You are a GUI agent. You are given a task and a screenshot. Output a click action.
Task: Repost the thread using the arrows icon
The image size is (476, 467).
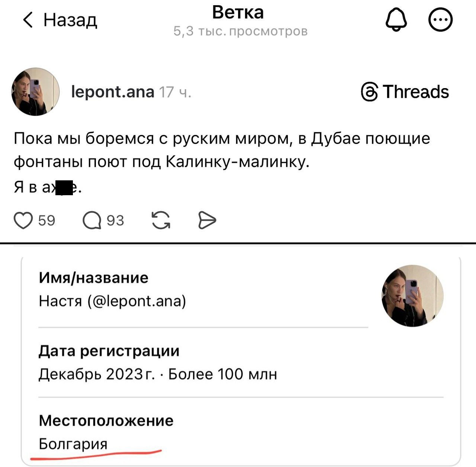161,220
